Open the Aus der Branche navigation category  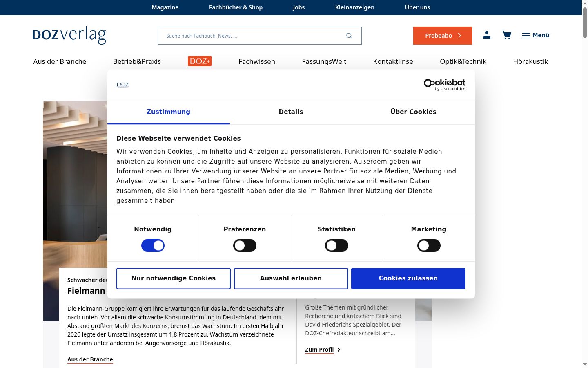tap(60, 61)
